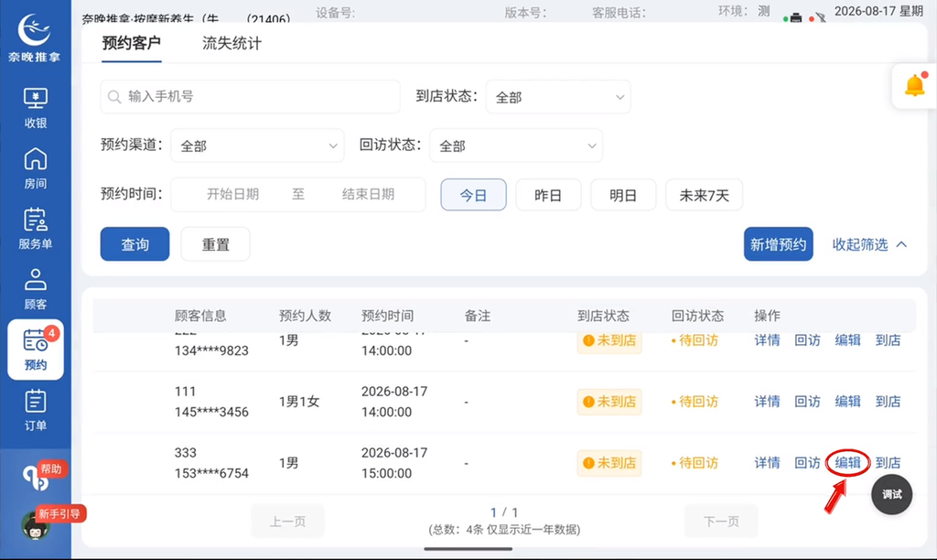The width and height of the screenshot is (937, 560).
Task: Open 详情 in the 134****9823 row
Action: click(767, 340)
